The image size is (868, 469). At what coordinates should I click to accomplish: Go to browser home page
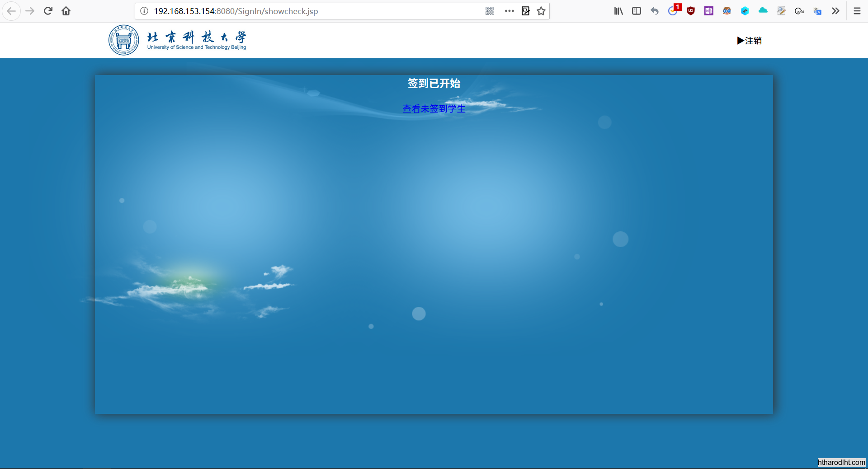[x=66, y=11]
